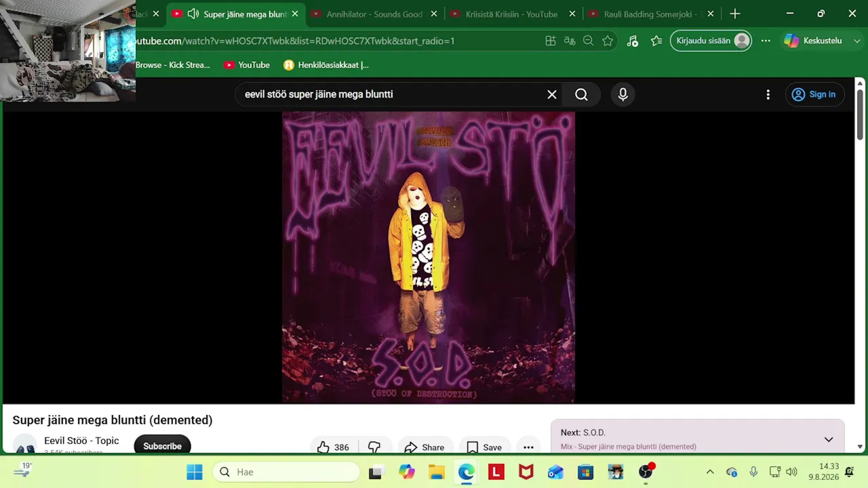Close the Rauli Badding Somerjoki tab
This screenshot has width=868, height=488.
pyautogui.click(x=711, y=14)
